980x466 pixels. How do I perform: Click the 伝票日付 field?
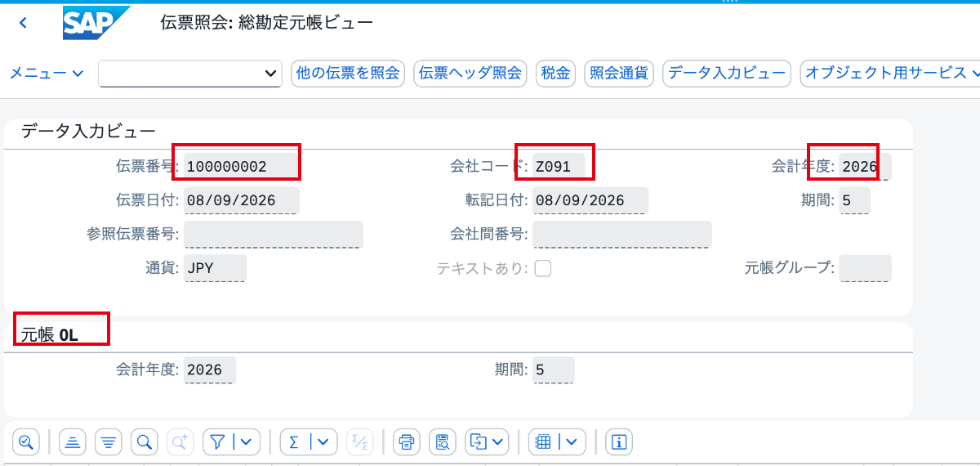click(x=242, y=200)
